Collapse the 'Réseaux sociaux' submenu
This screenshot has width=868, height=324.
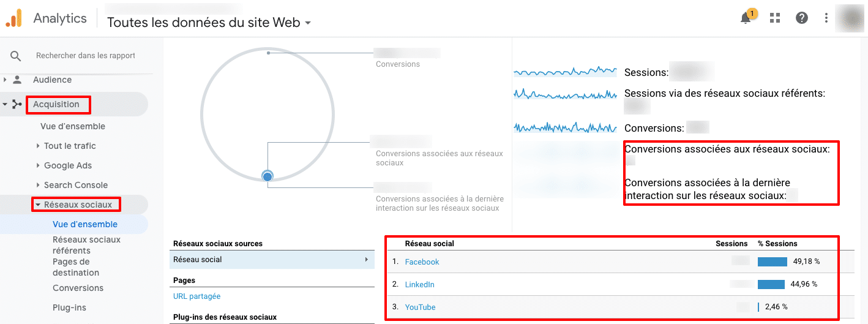click(x=38, y=205)
